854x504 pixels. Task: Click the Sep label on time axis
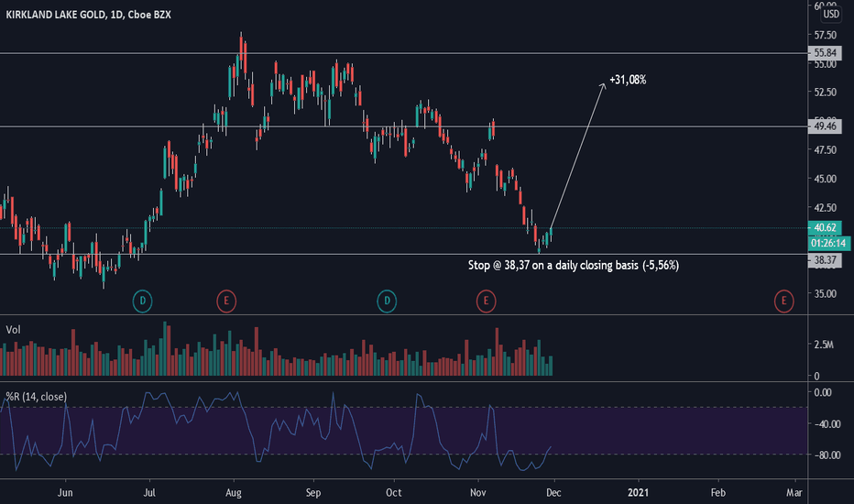coord(313,493)
